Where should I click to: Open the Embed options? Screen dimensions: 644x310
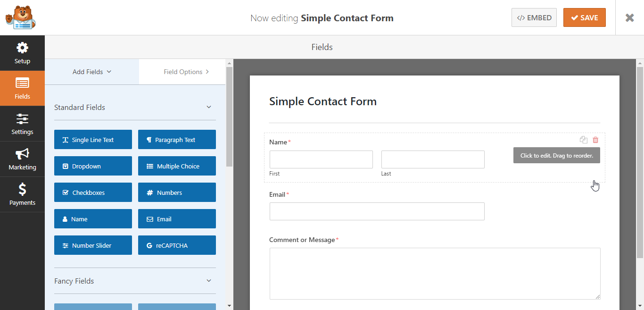coord(534,17)
